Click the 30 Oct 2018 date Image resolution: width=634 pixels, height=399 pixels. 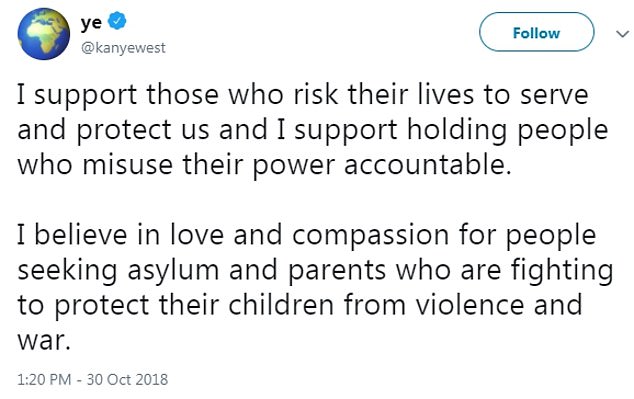127,380
